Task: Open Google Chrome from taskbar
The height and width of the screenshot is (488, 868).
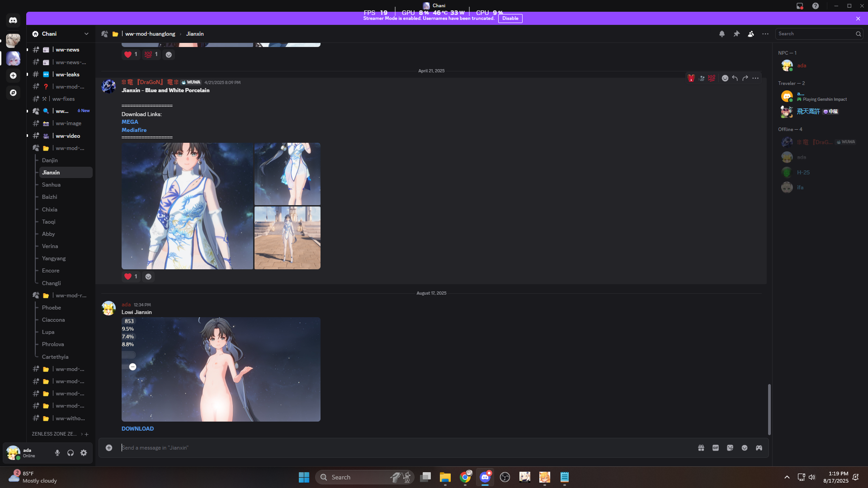Action: [465, 477]
